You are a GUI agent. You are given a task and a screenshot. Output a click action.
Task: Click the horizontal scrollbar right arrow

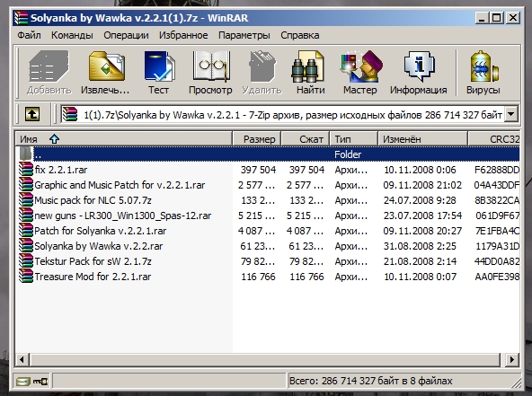(511, 359)
